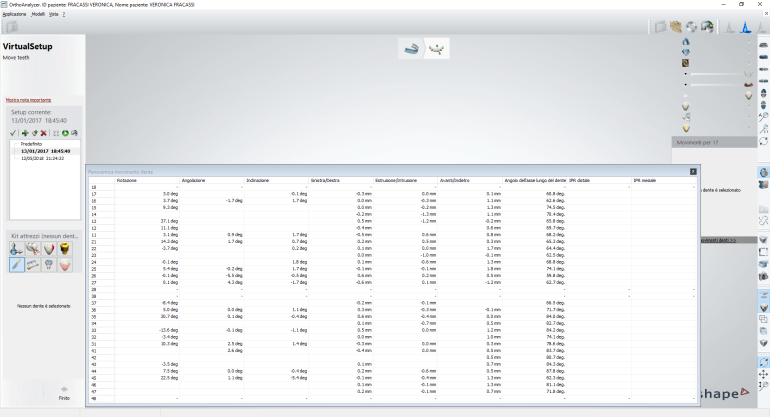Image resolution: width=770 pixels, height=417 pixels.
Task: Select the Predefinito setup entry
Action: point(32,144)
